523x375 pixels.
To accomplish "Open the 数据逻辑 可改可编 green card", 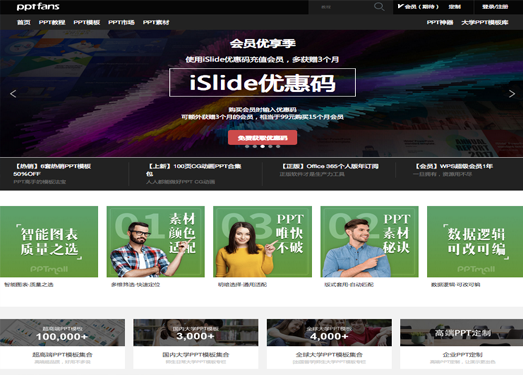I will click(475, 242).
